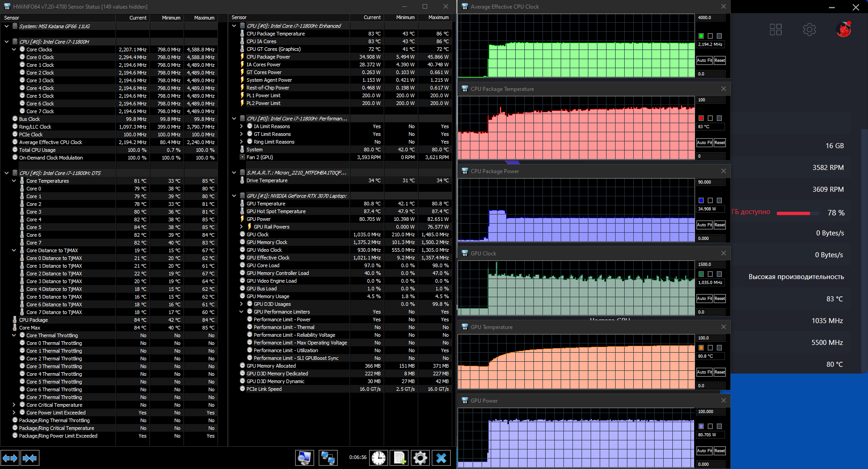Viewport: 868px width, 469px height.
Task: Click the lightning icon beside PL1 Power Limit
Action: tap(242, 95)
